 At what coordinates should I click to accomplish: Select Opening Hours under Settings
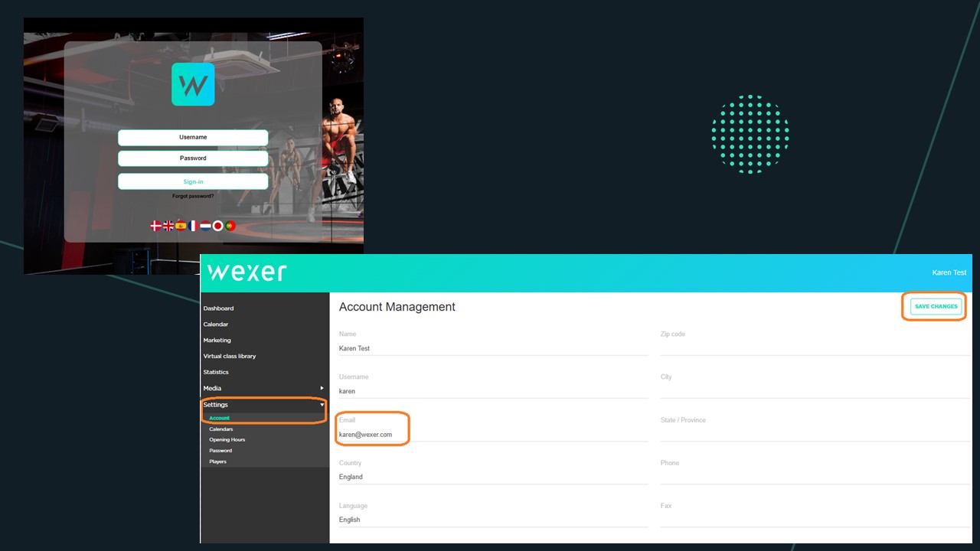227,440
